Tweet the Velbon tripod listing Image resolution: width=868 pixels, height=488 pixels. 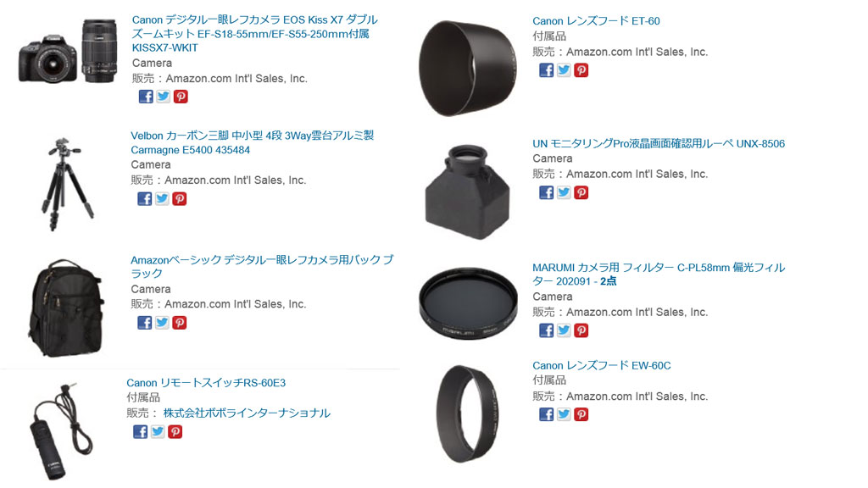[x=162, y=198]
